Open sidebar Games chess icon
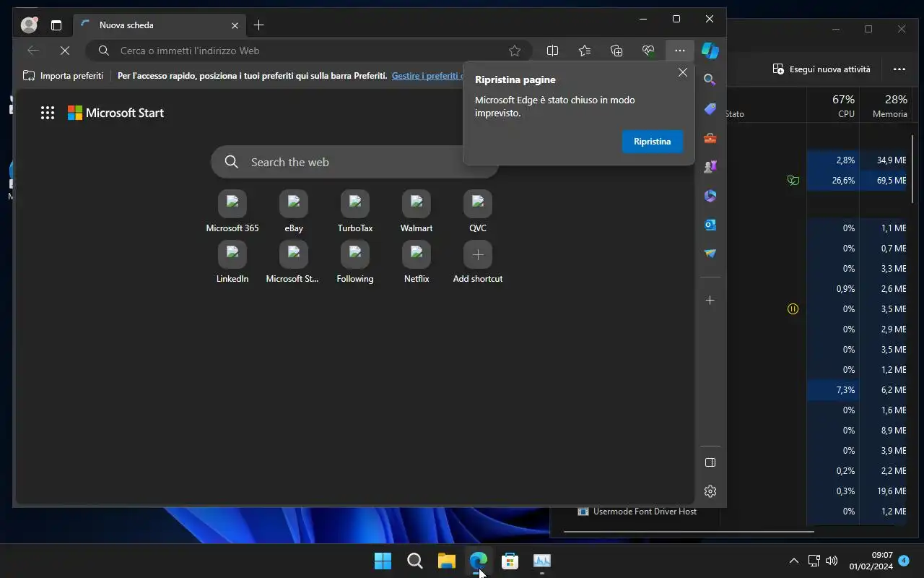 click(x=710, y=167)
